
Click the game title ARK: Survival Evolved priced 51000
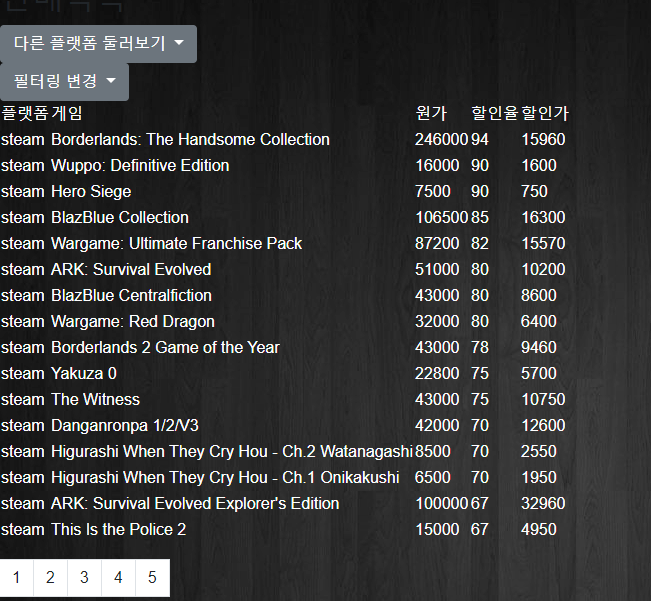click(131, 270)
